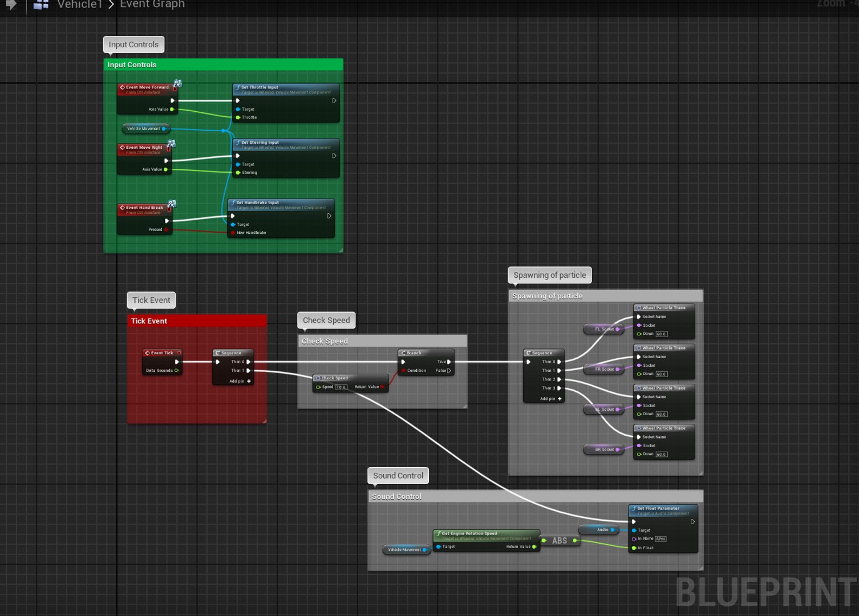The width and height of the screenshot is (859, 616).
Task: Click Return Value pin on Get Engine Rotation Speed
Action: pos(534,546)
